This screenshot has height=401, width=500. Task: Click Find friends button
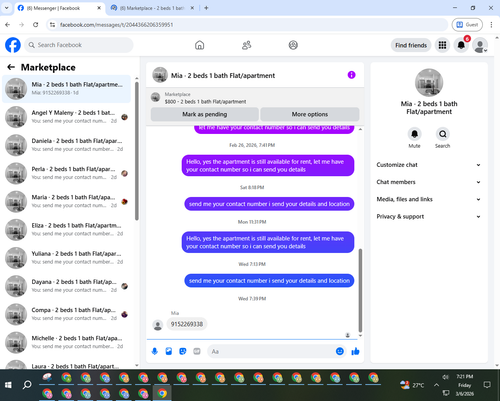point(411,45)
